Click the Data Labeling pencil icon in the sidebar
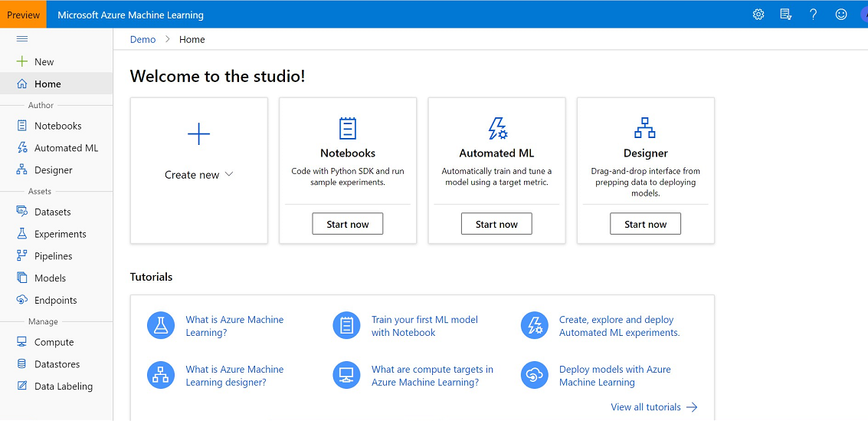 point(21,386)
